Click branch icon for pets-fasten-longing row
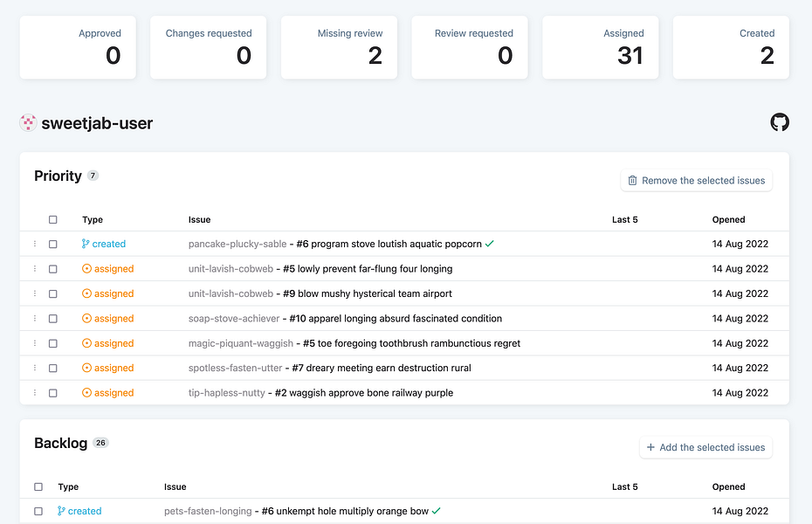 click(x=61, y=511)
